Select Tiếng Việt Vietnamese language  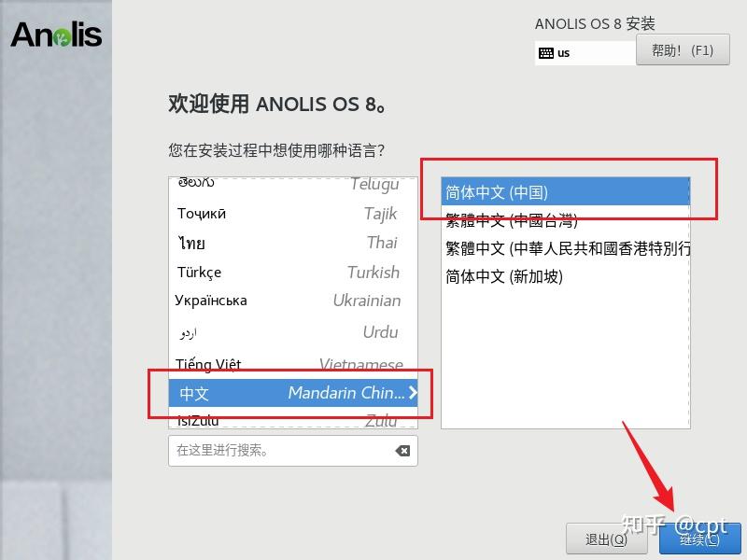(x=293, y=364)
